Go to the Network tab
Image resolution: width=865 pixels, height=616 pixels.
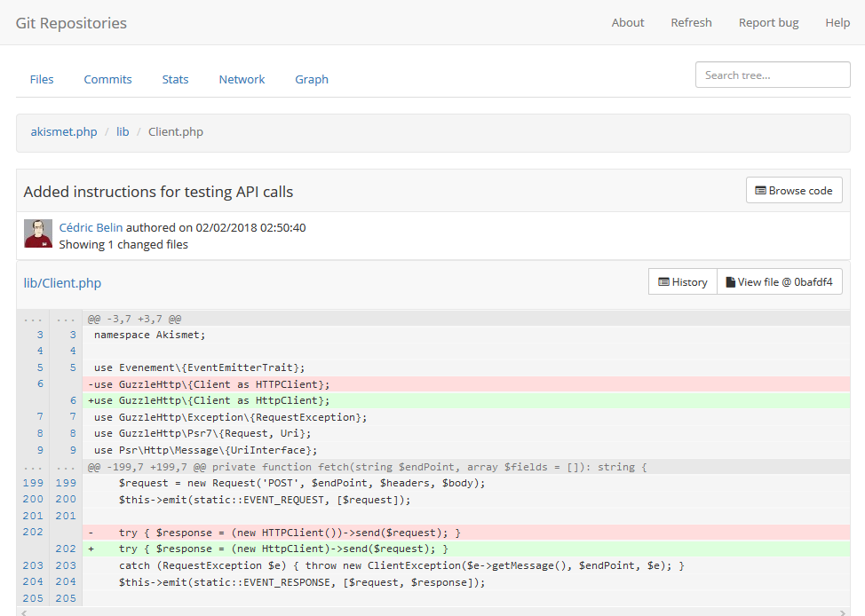click(242, 79)
